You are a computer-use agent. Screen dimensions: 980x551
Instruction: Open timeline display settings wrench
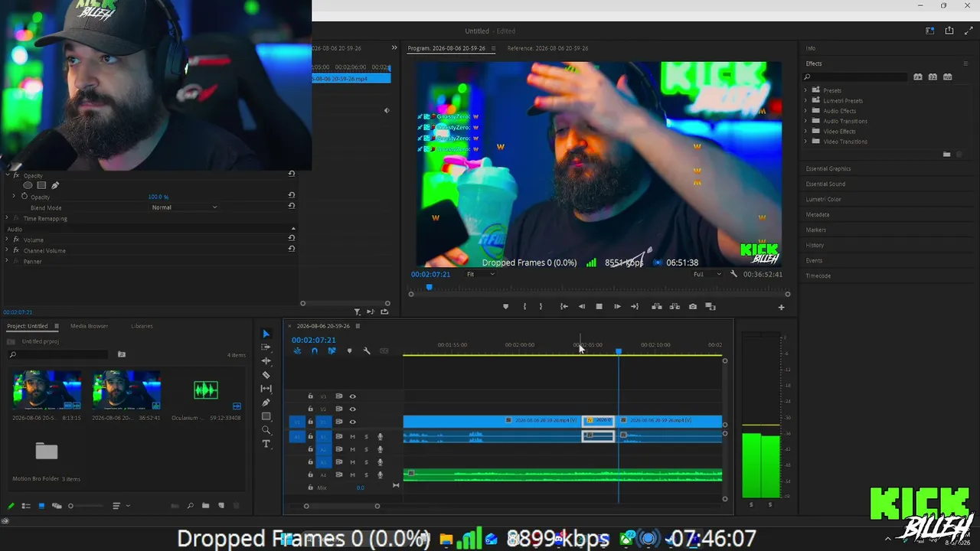[x=367, y=351]
